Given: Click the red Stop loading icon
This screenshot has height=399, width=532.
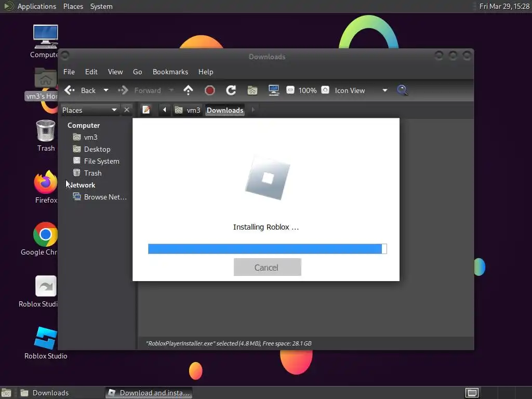Looking at the screenshot, I should point(210,90).
